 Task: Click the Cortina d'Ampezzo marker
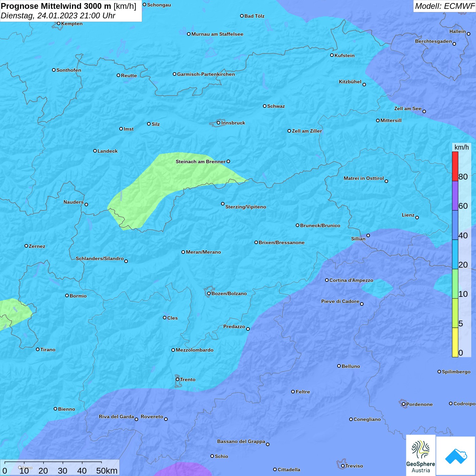(x=327, y=280)
